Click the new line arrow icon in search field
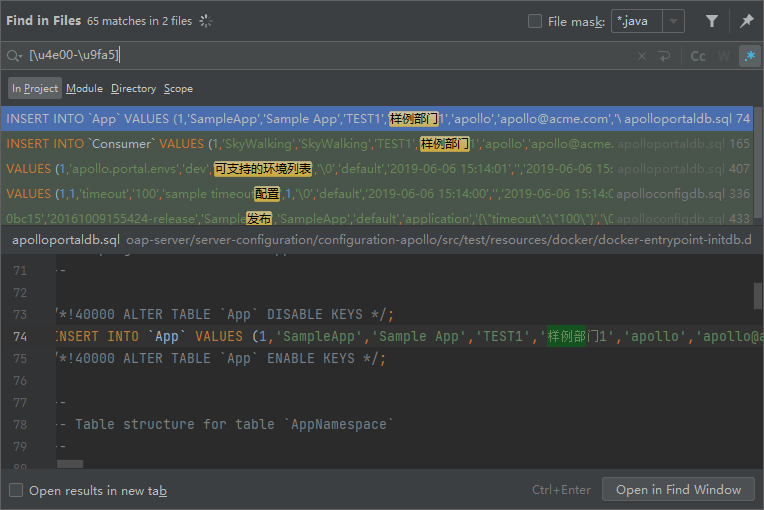The height and width of the screenshot is (510, 764). point(664,56)
